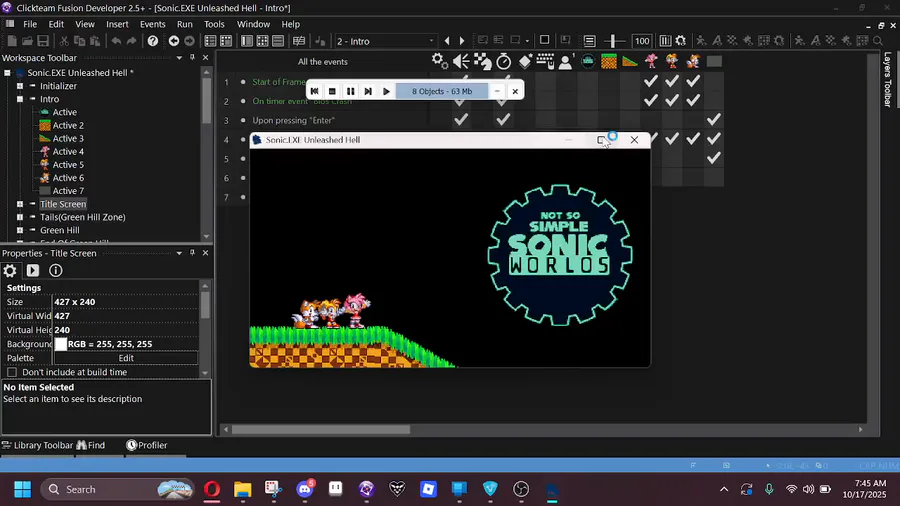Viewport: 900px width, 506px height.
Task: Click the Next frame arrow beside frame selector
Action: click(x=462, y=41)
